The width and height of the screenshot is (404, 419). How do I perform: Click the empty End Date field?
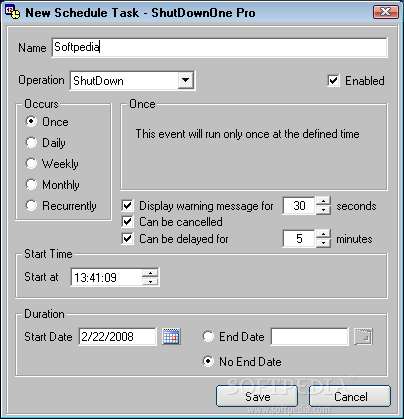coord(310,336)
